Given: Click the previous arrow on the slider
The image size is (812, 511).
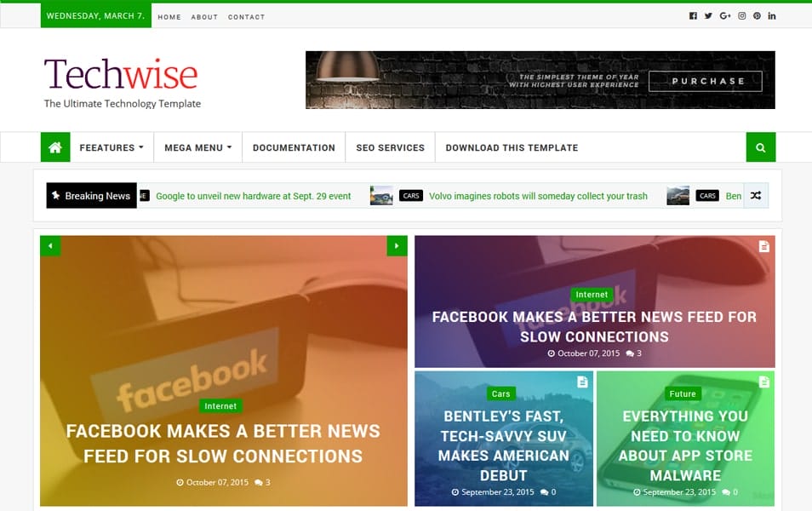Looking at the screenshot, I should tap(50, 245).
